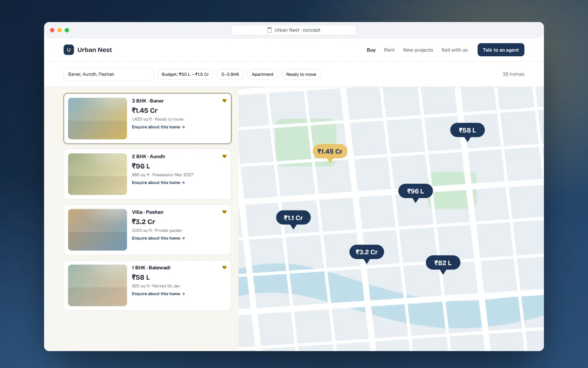
Task: Click the Talk to an agent button
Action: coord(501,50)
